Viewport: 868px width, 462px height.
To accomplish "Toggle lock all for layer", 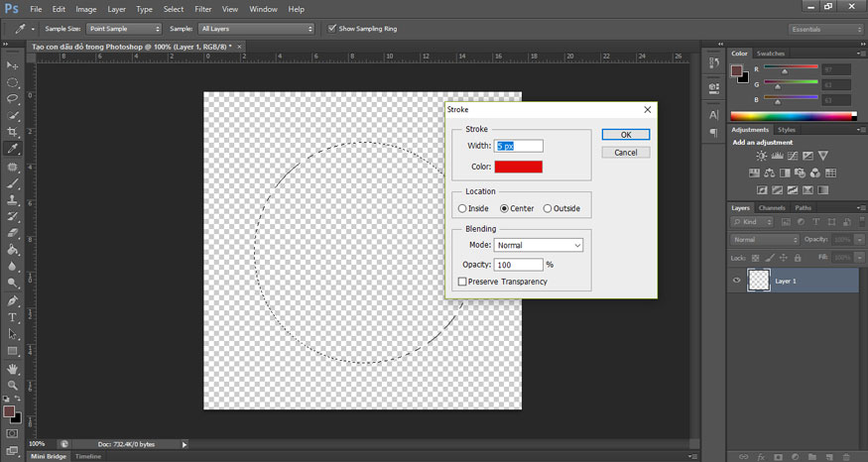I will pos(798,258).
